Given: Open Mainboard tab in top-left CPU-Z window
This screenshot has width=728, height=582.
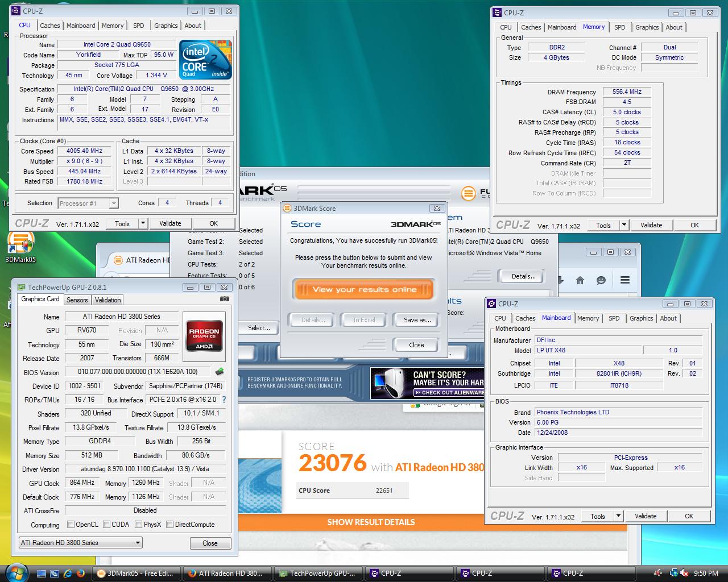Looking at the screenshot, I should click(81, 26).
